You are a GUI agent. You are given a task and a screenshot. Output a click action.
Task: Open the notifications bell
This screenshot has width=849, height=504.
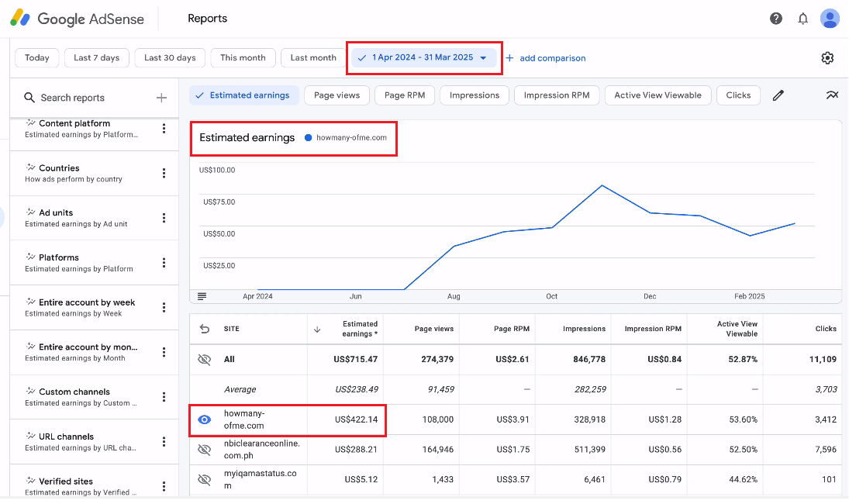803,19
